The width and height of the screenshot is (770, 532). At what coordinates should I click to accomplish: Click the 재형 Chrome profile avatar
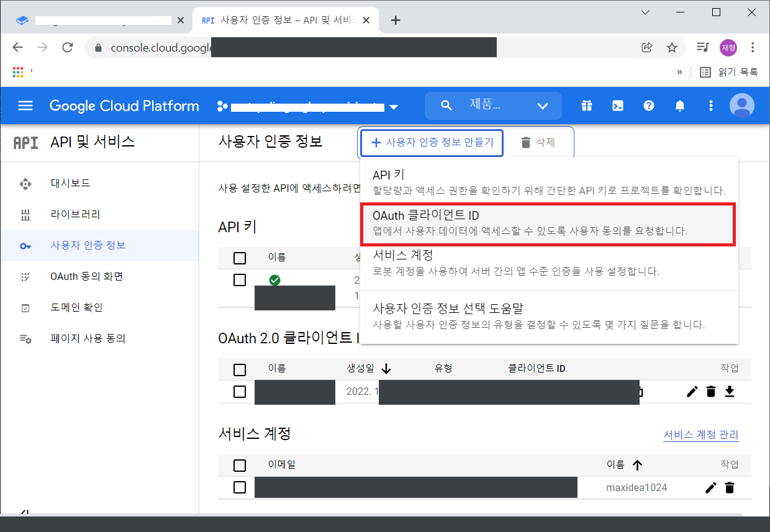[728, 48]
